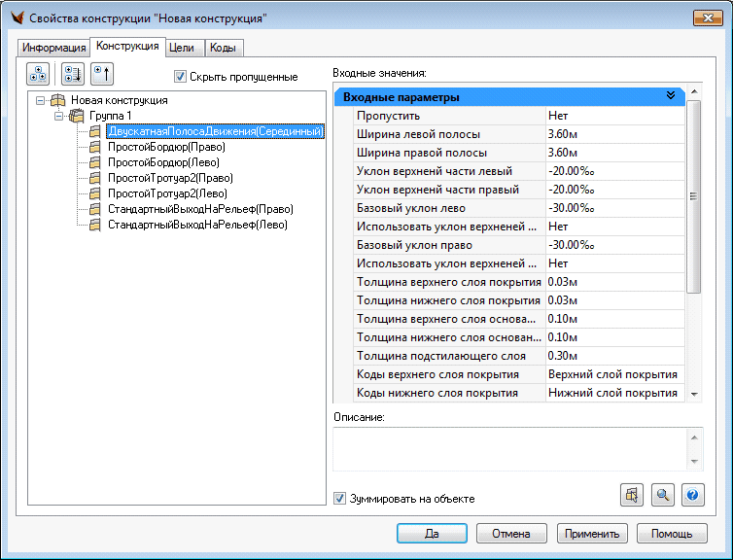Click the Группа 1 group icon
Viewport: 733px width, 560px height.
77,116
